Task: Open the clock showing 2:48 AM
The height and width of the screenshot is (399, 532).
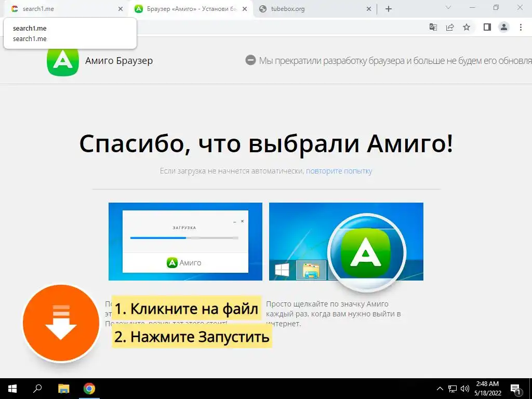Action: pyautogui.click(x=488, y=389)
